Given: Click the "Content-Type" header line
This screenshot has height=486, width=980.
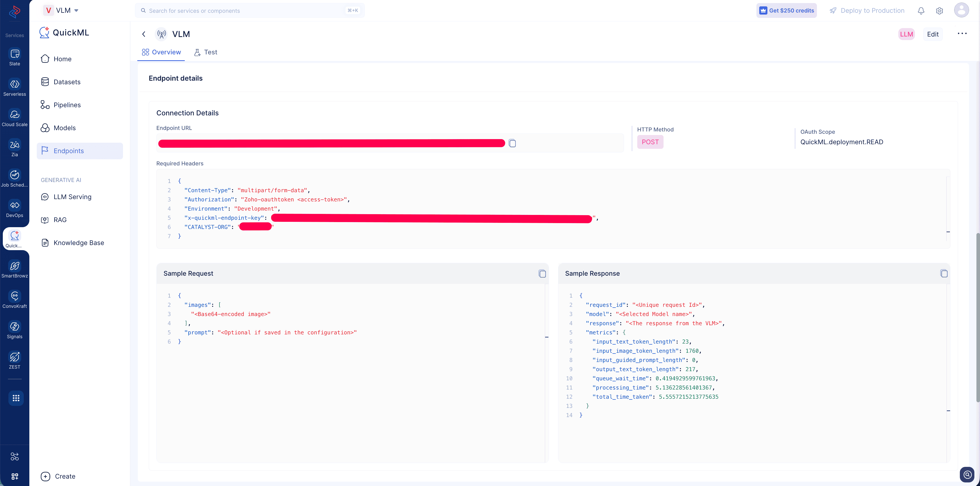Looking at the screenshot, I should (247, 190).
